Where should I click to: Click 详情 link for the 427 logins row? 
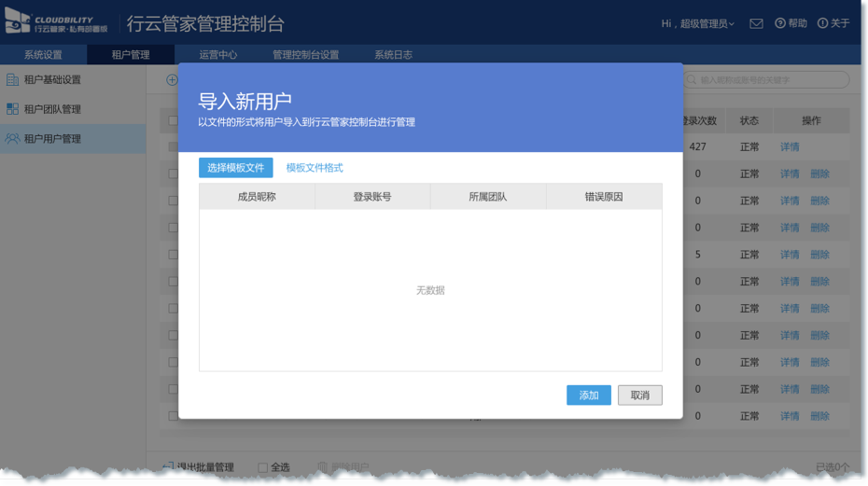(790, 147)
